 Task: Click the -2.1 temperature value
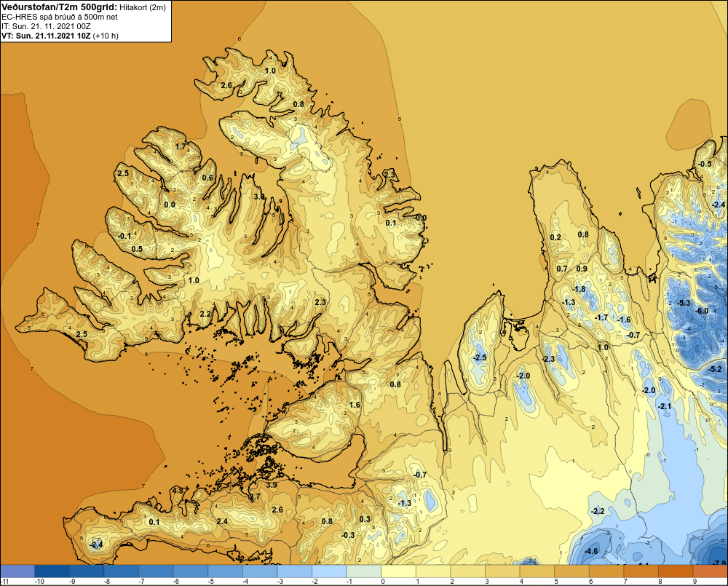click(665, 407)
